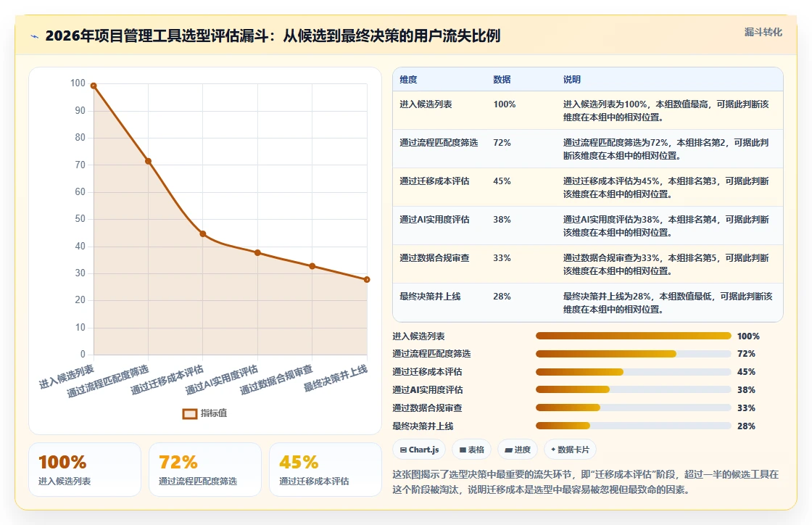The height and width of the screenshot is (525, 812).
Task: Click the 45% 通过迁移成本评估 stat card
Action: pos(326,470)
